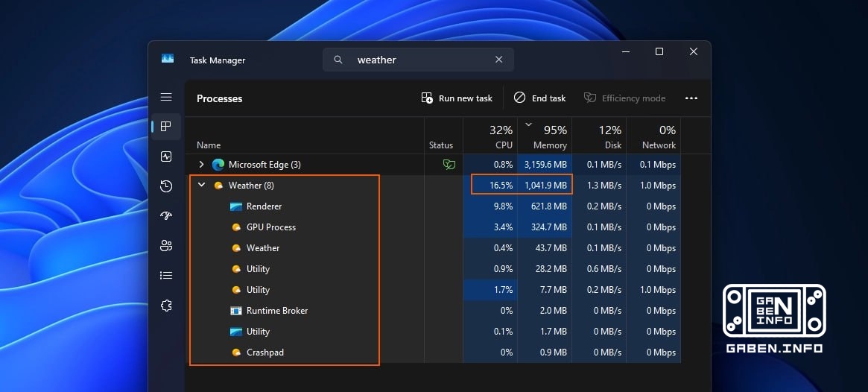
Task: Click the Runtime Broker icon
Action: [x=236, y=311]
